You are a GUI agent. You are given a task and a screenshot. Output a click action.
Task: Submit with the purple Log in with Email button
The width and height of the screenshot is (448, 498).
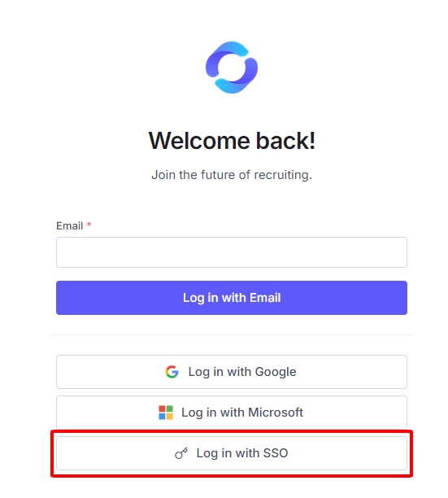[232, 298]
